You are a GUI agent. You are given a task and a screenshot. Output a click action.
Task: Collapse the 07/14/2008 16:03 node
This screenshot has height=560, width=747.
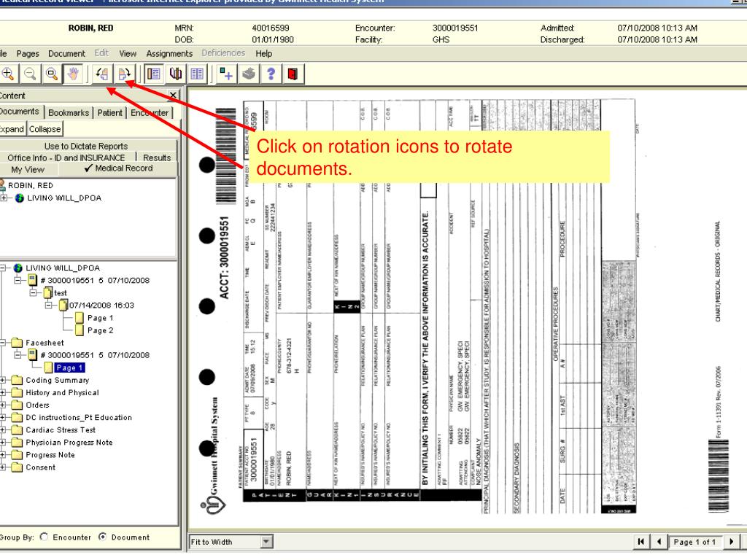pos(49,306)
